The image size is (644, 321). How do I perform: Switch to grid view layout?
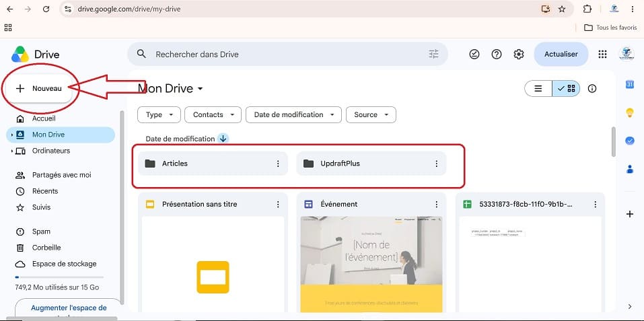pyautogui.click(x=567, y=88)
